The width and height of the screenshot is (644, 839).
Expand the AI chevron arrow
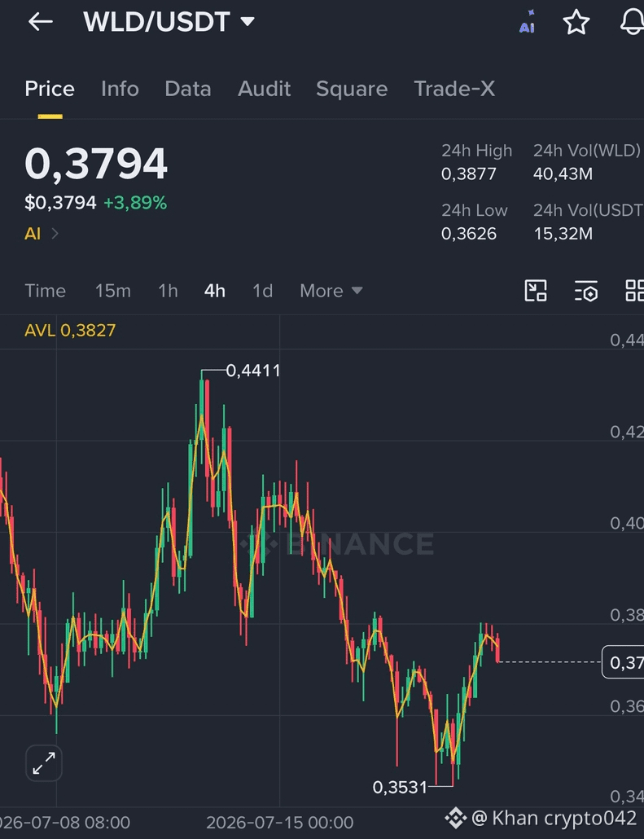click(x=55, y=234)
